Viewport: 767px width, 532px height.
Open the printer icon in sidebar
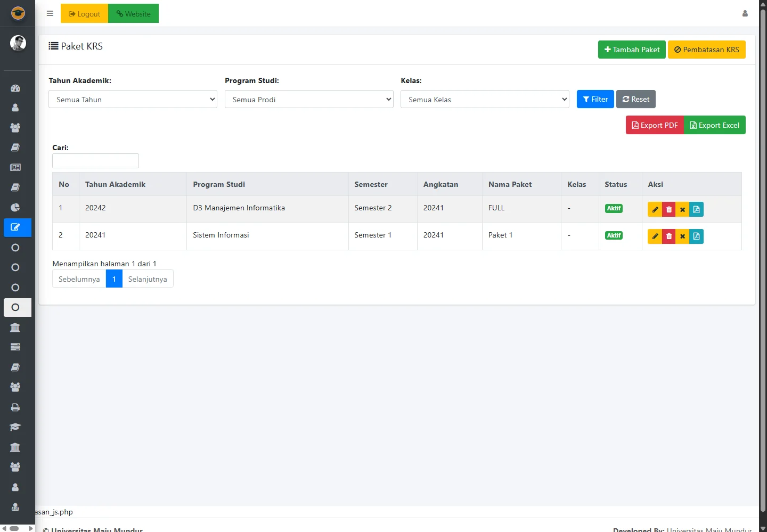pos(15,407)
